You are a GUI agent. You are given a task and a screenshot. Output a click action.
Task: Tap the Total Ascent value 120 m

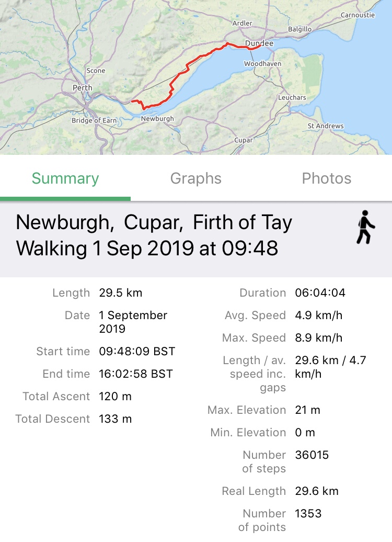click(116, 397)
